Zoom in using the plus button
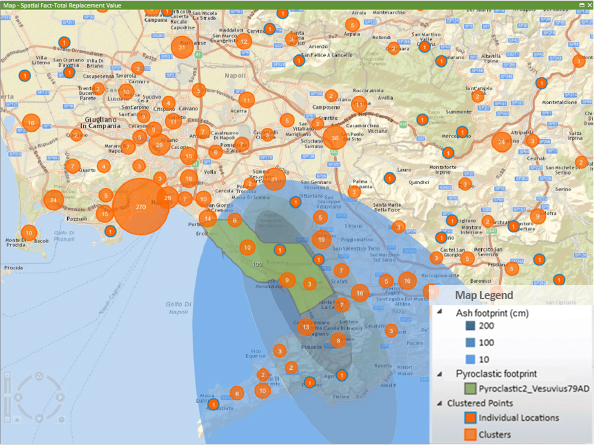Screen dimensions: 594x445 (x=7, y=375)
